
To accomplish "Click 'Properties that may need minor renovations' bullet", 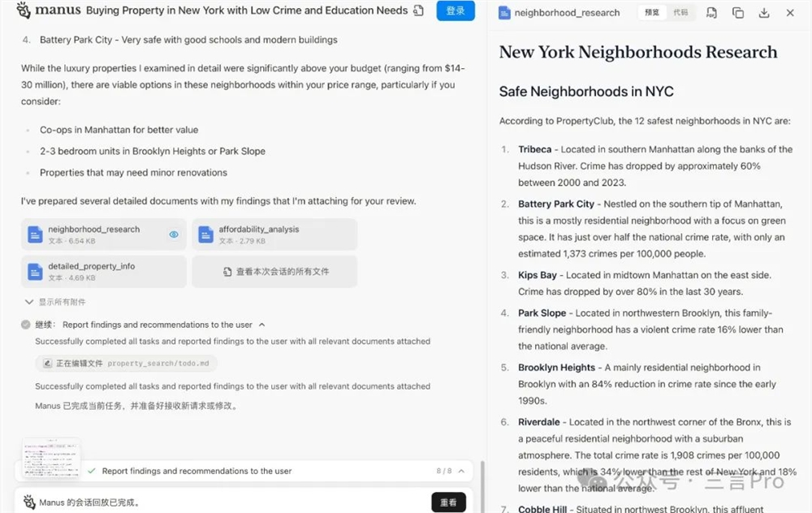I will tap(134, 172).
